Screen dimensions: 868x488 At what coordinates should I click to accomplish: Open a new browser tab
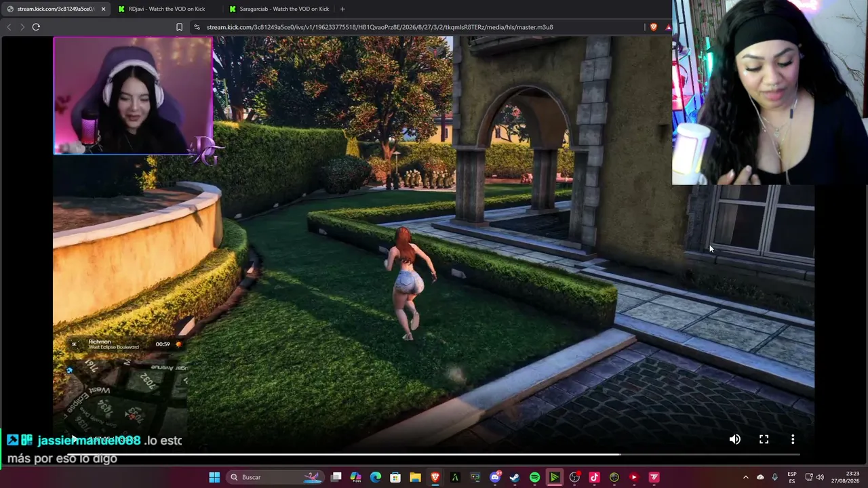342,9
